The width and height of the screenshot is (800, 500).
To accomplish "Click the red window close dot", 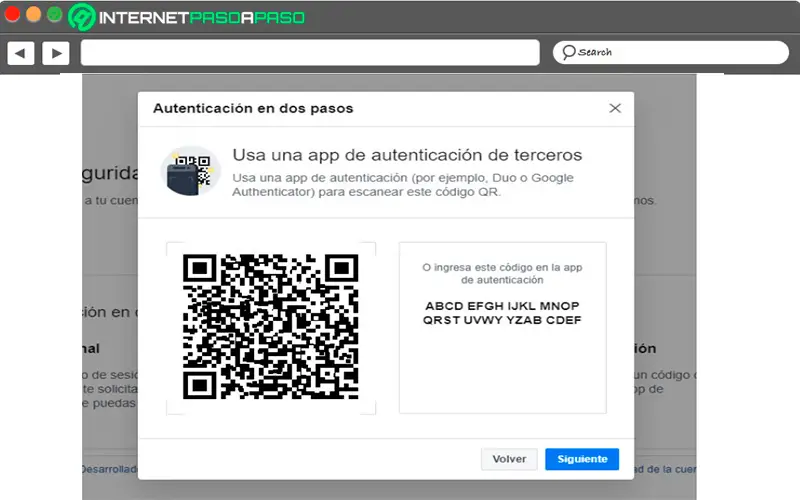I will (x=12, y=14).
